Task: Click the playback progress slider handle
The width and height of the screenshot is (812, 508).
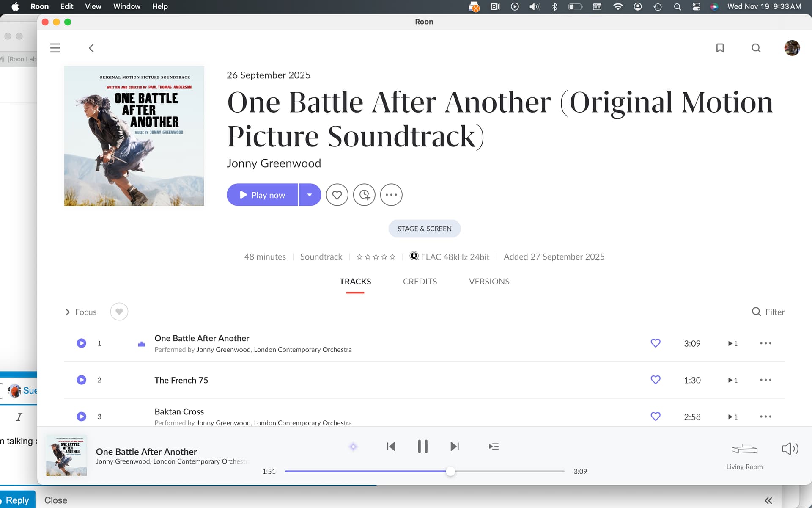Action: pyautogui.click(x=450, y=471)
